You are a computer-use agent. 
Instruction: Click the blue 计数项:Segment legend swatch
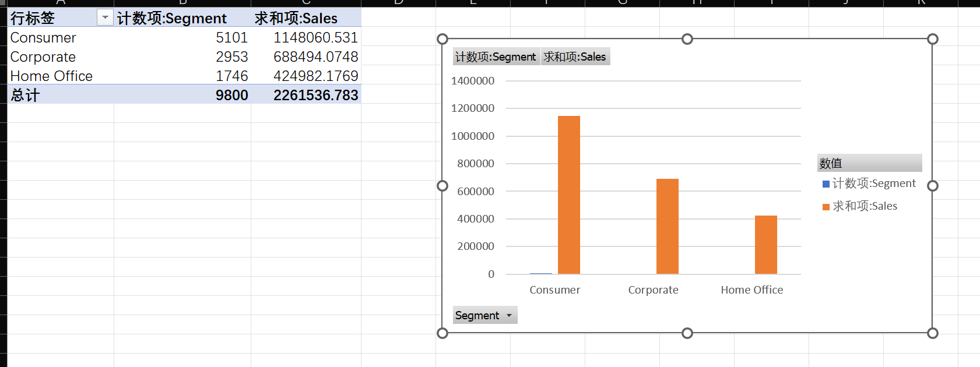826,184
